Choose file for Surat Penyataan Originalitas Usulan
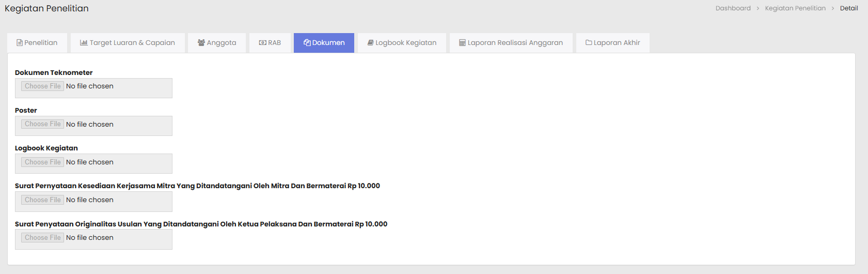The width and height of the screenshot is (868, 274). click(43, 238)
